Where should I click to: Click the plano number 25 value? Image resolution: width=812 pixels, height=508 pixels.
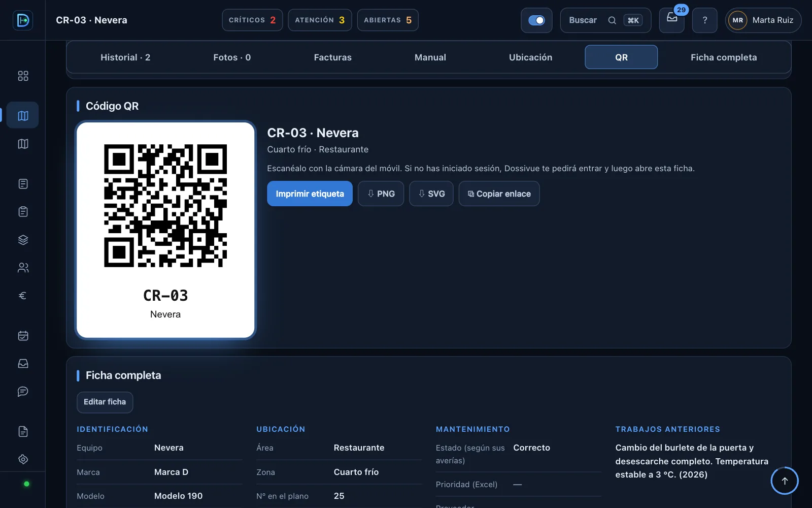point(339,496)
